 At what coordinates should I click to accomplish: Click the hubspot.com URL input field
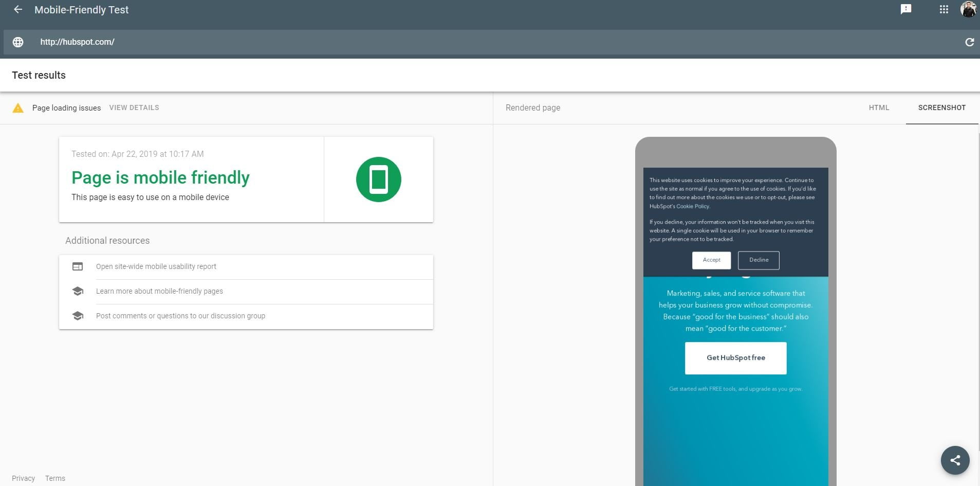tap(491, 42)
